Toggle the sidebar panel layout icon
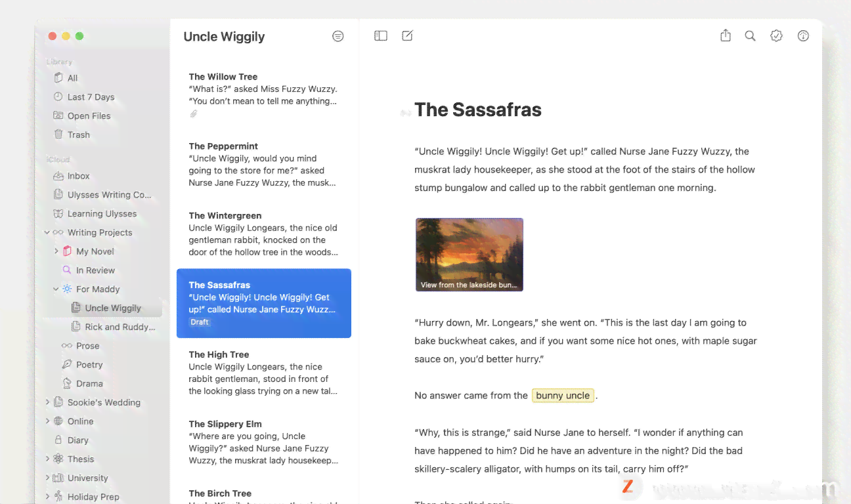 (x=381, y=36)
